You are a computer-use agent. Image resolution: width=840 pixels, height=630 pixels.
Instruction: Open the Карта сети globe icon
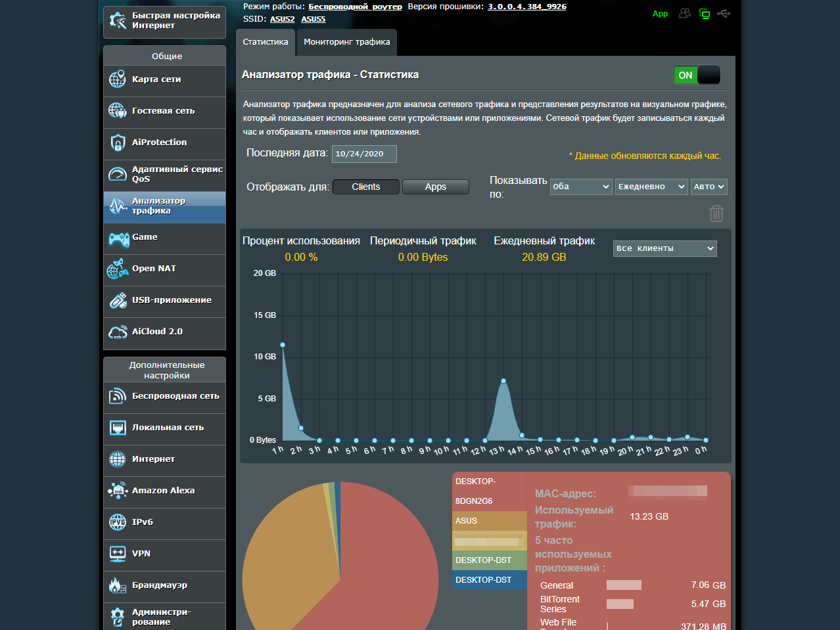(118, 79)
